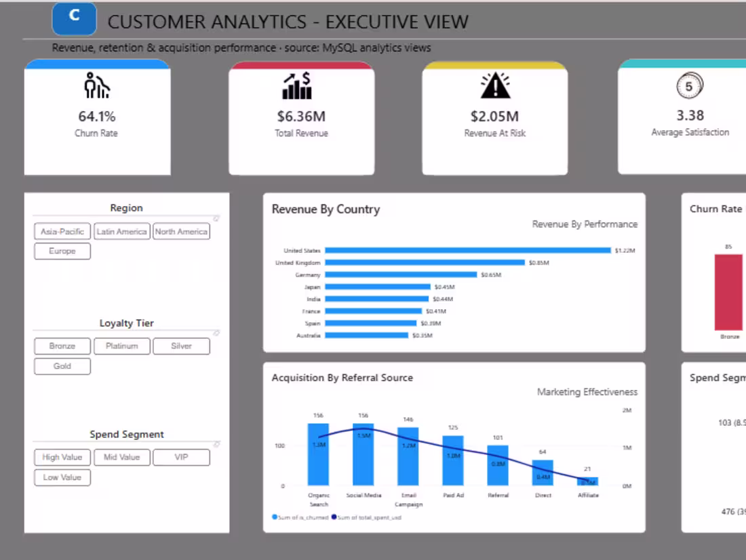
Task: Choose High Value spend segment
Action: pos(62,457)
